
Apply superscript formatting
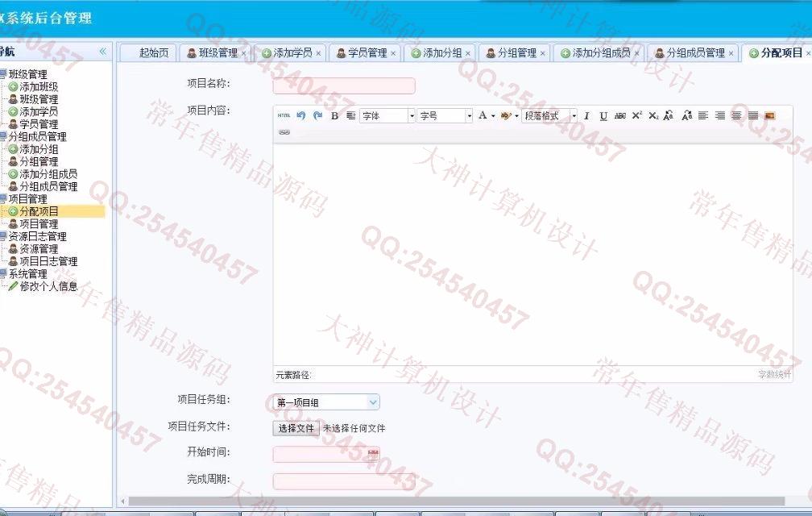[637, 115]
